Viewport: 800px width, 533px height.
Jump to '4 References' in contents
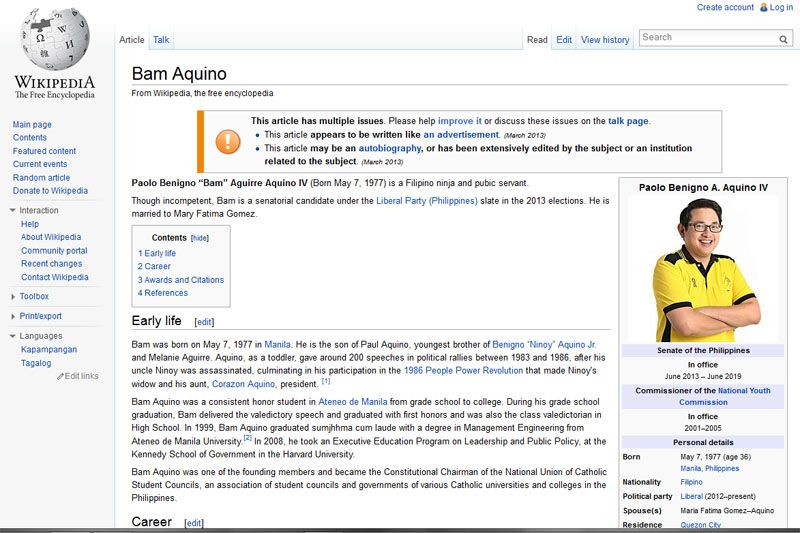163,293
